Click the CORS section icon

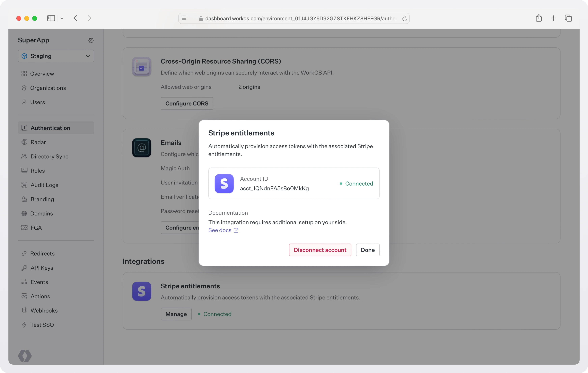click(142, 67)
